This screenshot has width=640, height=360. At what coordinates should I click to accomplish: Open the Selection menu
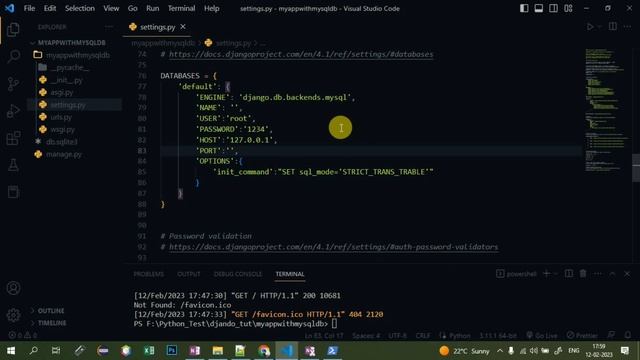click(80, 8)
